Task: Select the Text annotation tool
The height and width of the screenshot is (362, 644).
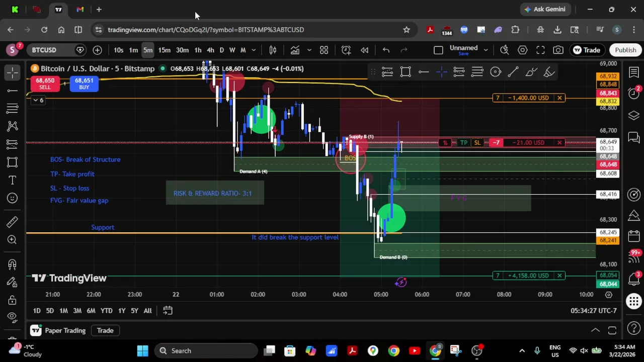Action: [13, 180]
